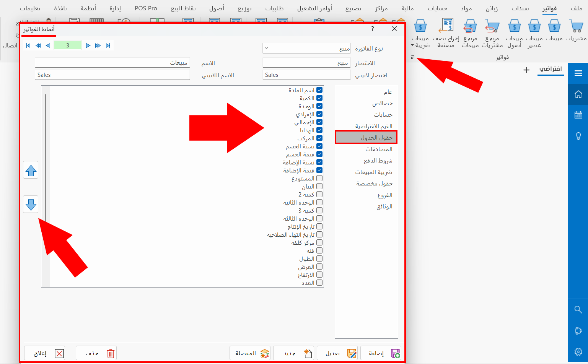Screen dimensions: 588x364
Task: Uncheck the الهدايا field checkbox
Action: pos(319,130)
